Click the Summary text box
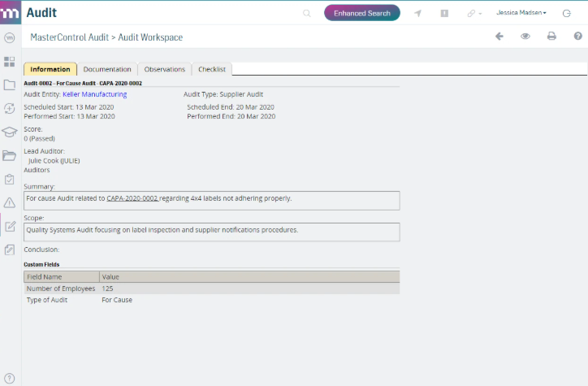This screenshot has height=386, width=588. coord(212,201)
